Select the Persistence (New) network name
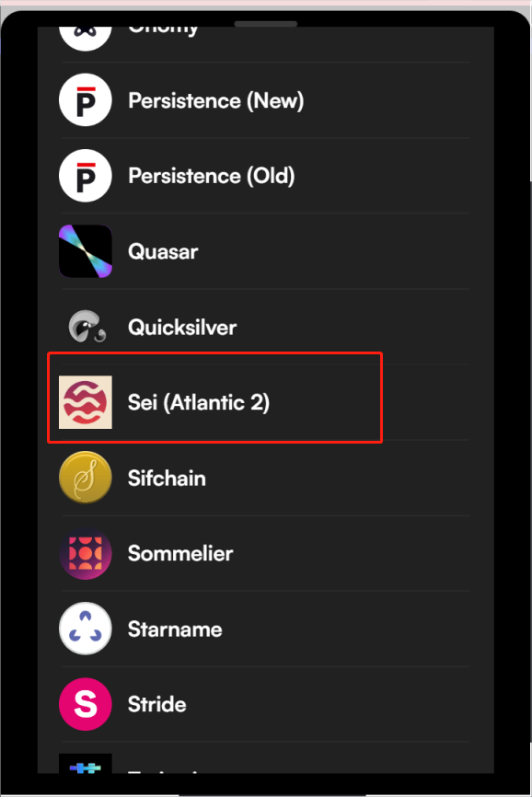This screenshot has height=797, width=532. pos(216,100)
